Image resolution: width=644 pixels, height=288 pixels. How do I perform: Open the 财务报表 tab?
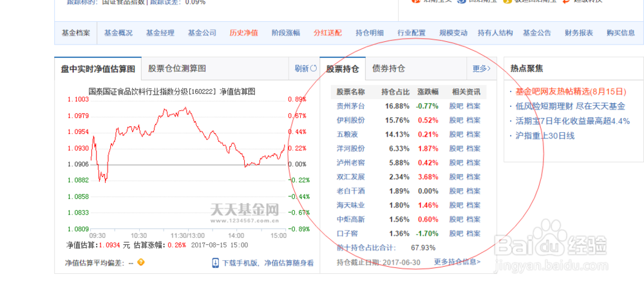click(x=579, y=34)
